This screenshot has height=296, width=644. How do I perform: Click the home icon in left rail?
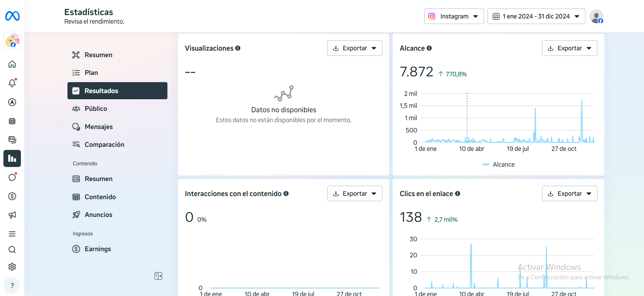(x=12, y=64)
